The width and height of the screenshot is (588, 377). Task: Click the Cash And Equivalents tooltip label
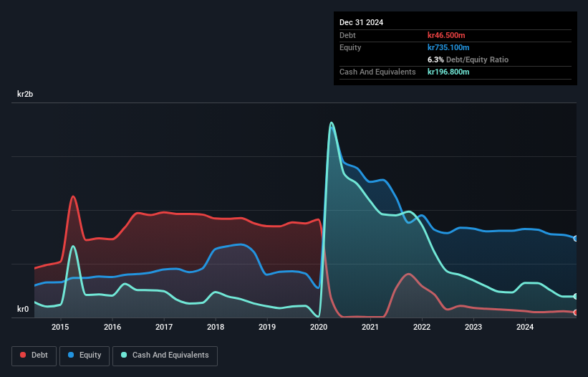point(377,72)
